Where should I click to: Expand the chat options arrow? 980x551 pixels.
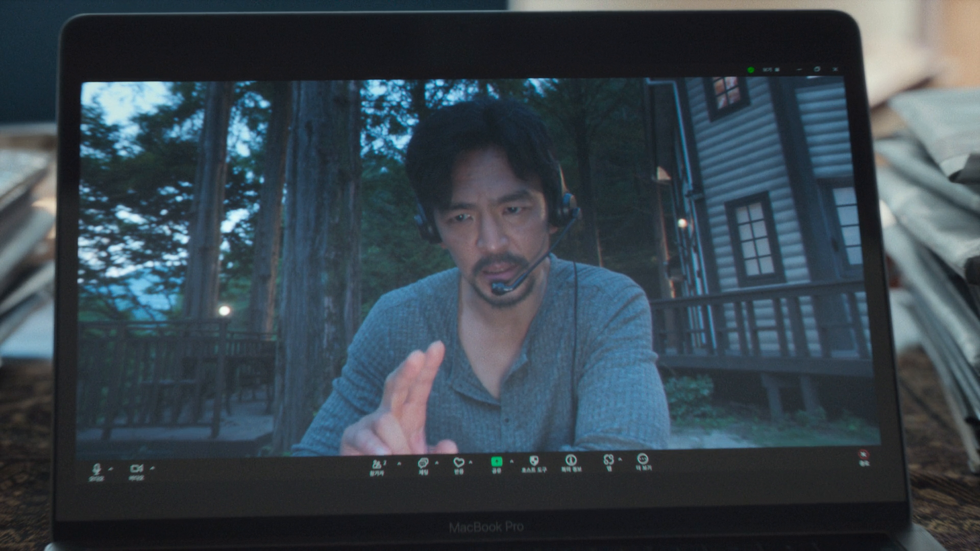437,463
